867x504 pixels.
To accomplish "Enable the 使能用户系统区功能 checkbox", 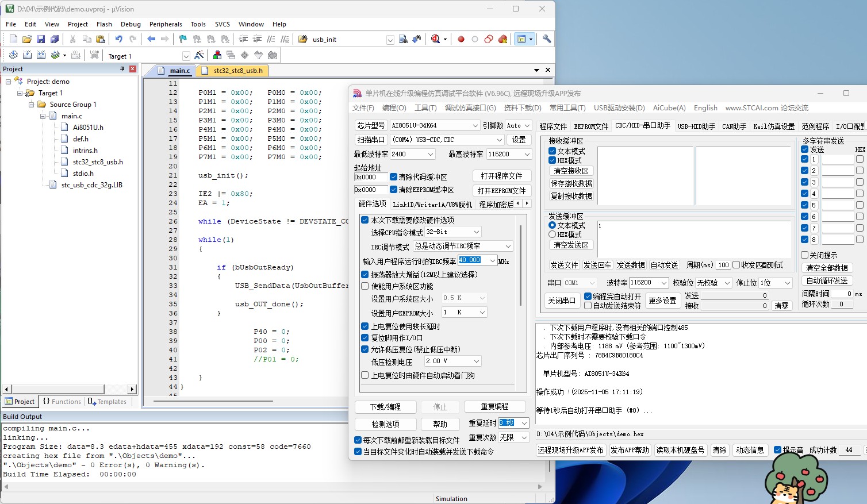I will (x=365, y=286).
